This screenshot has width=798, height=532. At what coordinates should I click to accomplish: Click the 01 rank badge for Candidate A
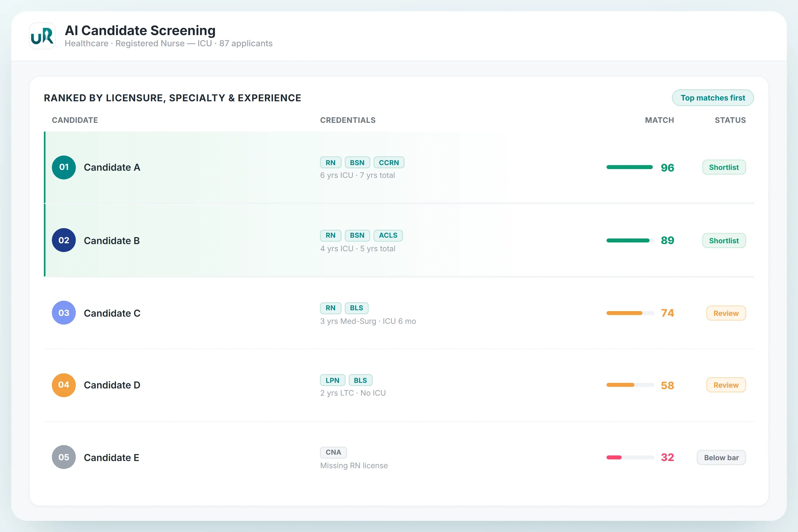coord(64,167)
